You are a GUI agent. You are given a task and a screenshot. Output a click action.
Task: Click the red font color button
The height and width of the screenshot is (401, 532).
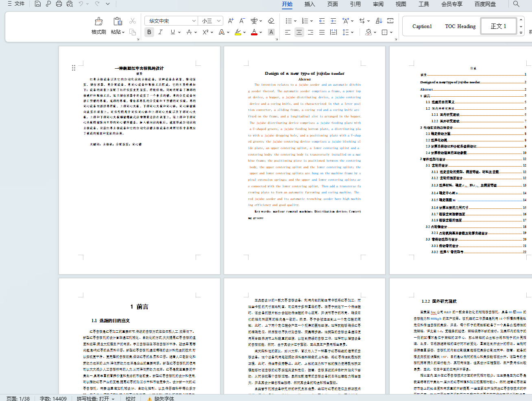coord(254,32)
